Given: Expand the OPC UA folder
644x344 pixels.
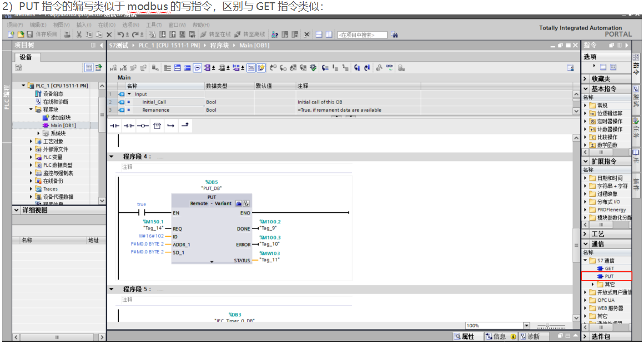Looking at the screenshot, I should [585, 300].
